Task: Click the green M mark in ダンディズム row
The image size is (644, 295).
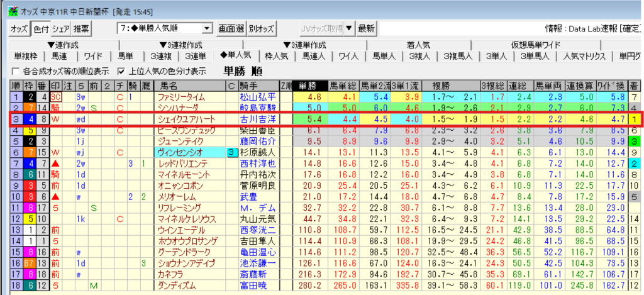Action: 93,285
